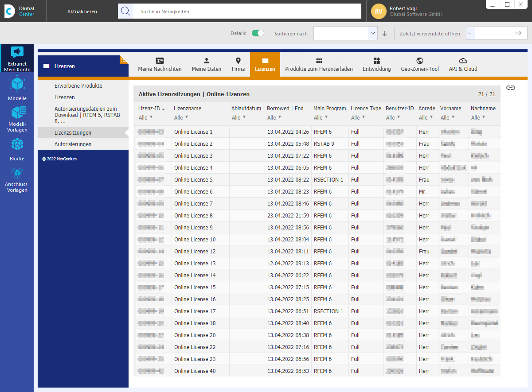Open Extranet Mein Konto sidebar section
The width and height of the screenshot is (532, 392).
click(x=17, y=58)
